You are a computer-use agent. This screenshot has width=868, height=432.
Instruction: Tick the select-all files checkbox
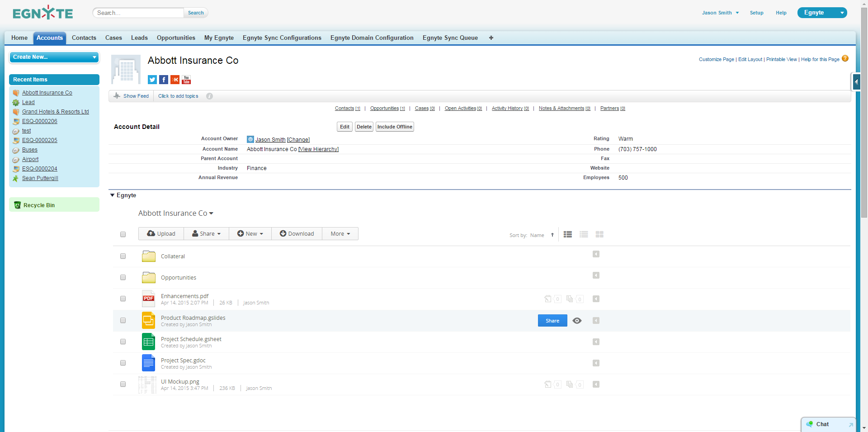[123, 234]
